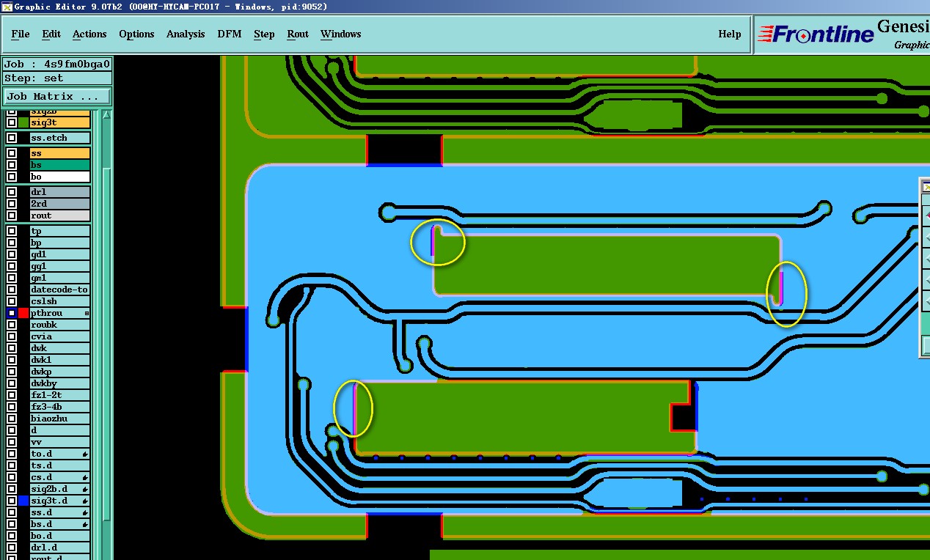
Task: Open the Step menu
Action: [264, 34]
